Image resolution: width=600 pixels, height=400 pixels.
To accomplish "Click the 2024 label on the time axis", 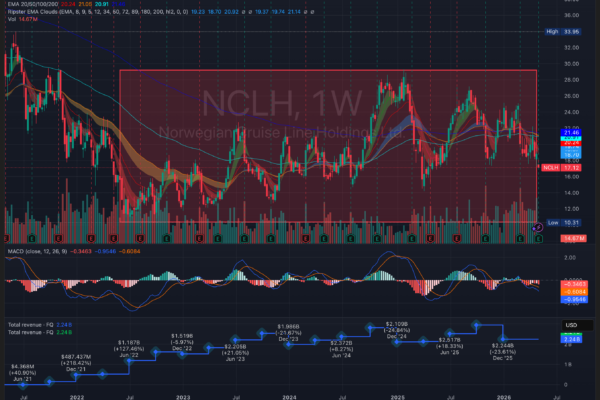I will [289, 397].
